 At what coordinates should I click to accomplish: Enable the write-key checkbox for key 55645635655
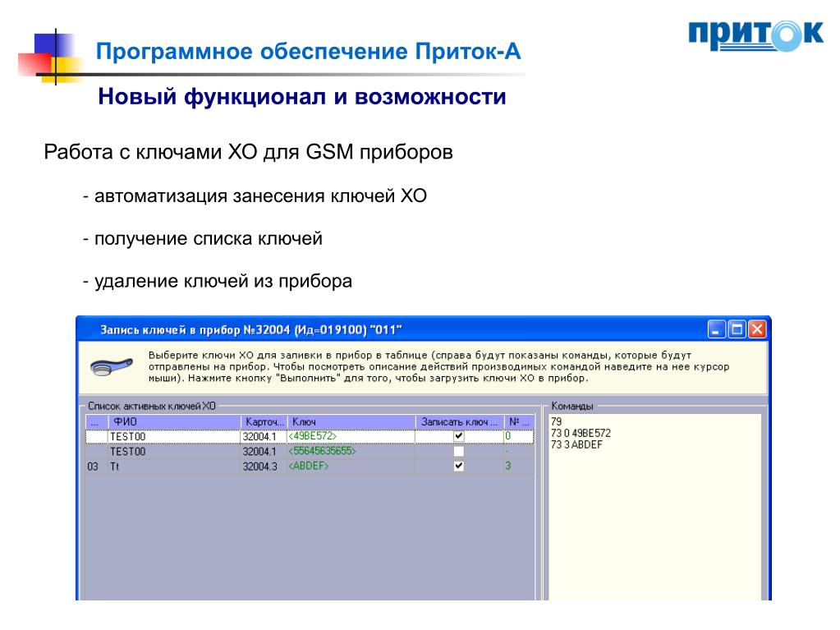458,451
